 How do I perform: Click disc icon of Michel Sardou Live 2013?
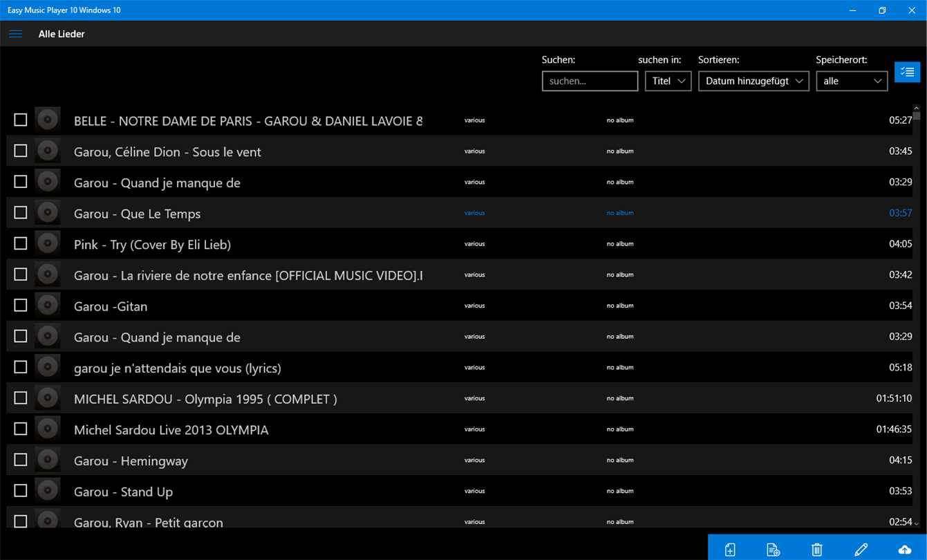pos(48,429)
